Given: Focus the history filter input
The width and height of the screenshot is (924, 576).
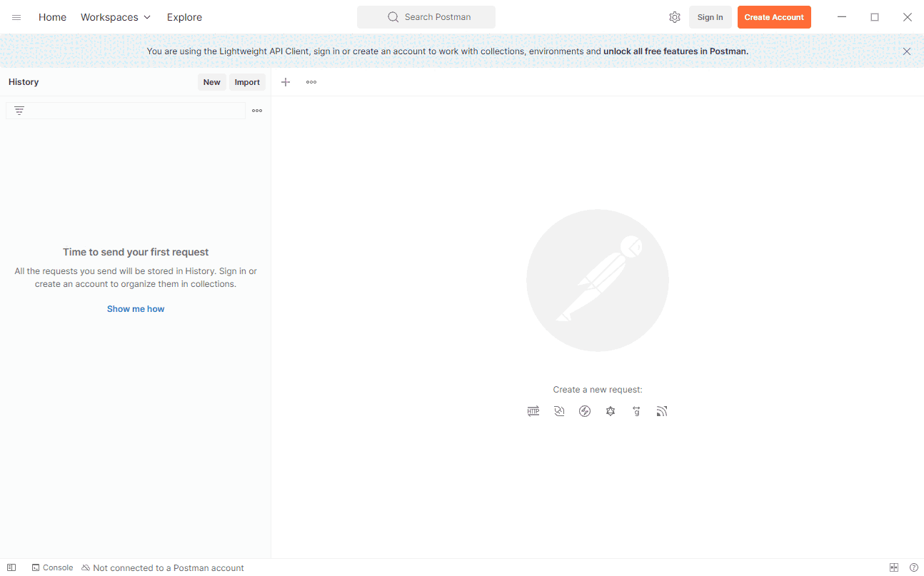Looking at the screenshot, I should click(x=126, y=111).
